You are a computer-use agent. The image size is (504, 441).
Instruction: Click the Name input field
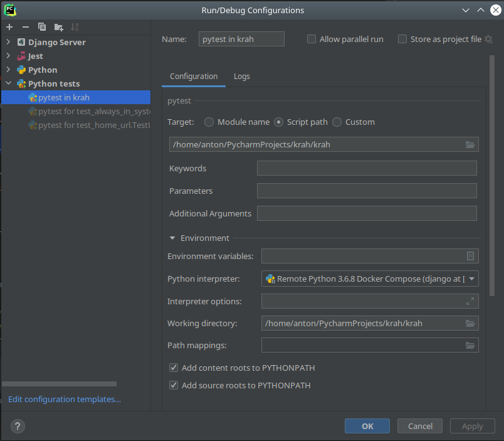tap(241, 39)
